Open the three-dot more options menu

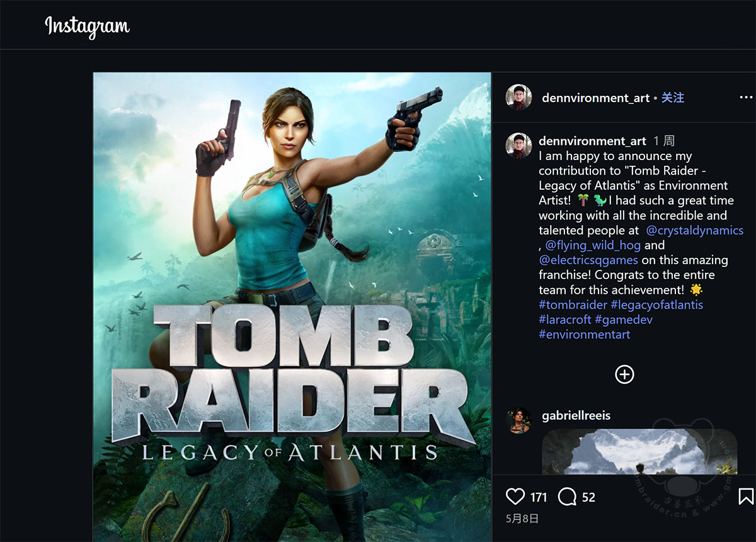coord(746,98)
